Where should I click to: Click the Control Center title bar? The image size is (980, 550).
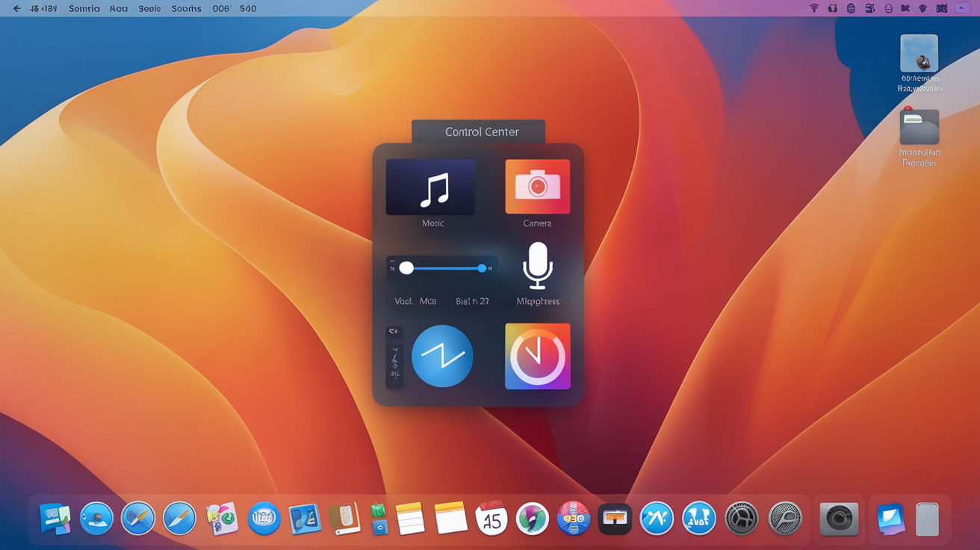pos(478,132)
